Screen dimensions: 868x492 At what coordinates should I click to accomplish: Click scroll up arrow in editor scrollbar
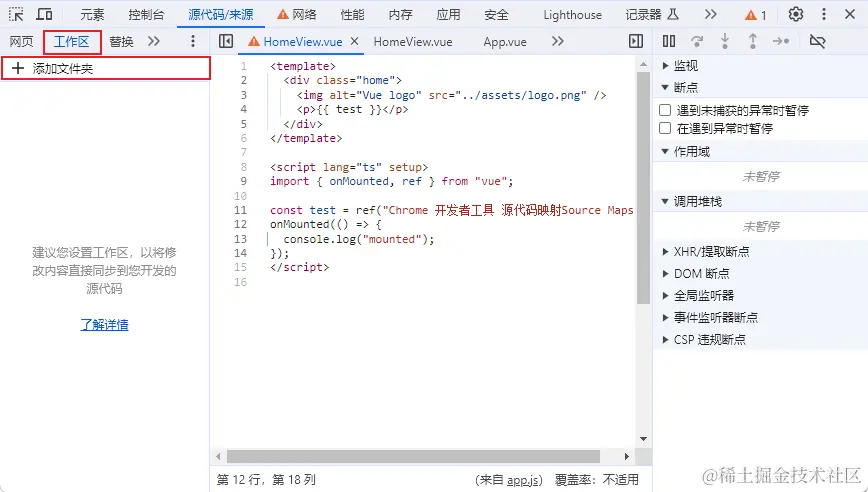[643, 64]
